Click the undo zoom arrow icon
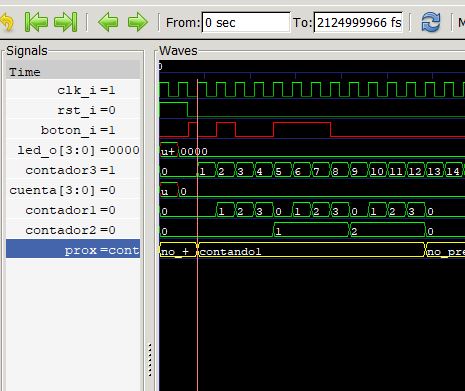 [x=7, y=23]
